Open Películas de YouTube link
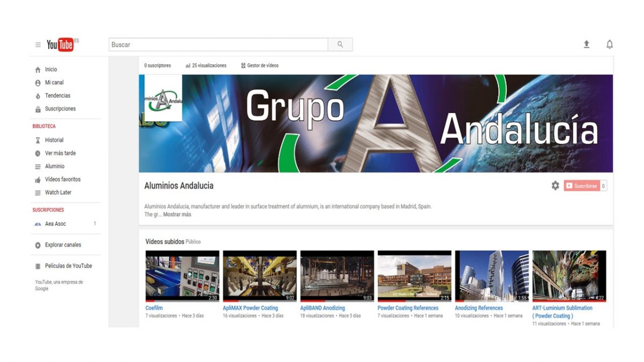This screenshot has width=644, height=362. tap(68, 265)
